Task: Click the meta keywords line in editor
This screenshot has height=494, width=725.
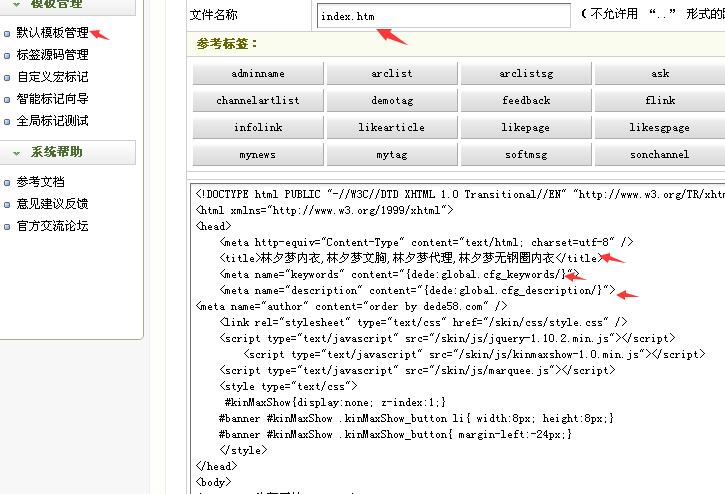Action: [x=399, y=274]
